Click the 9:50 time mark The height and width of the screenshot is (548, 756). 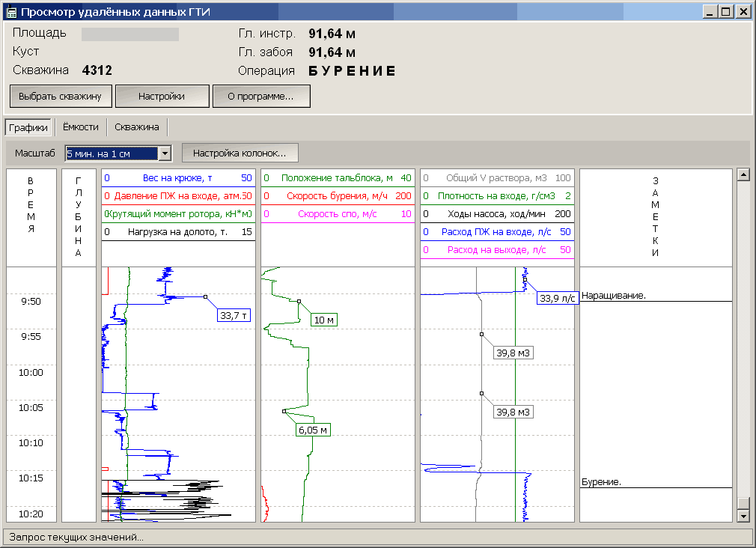pos(31,302)
